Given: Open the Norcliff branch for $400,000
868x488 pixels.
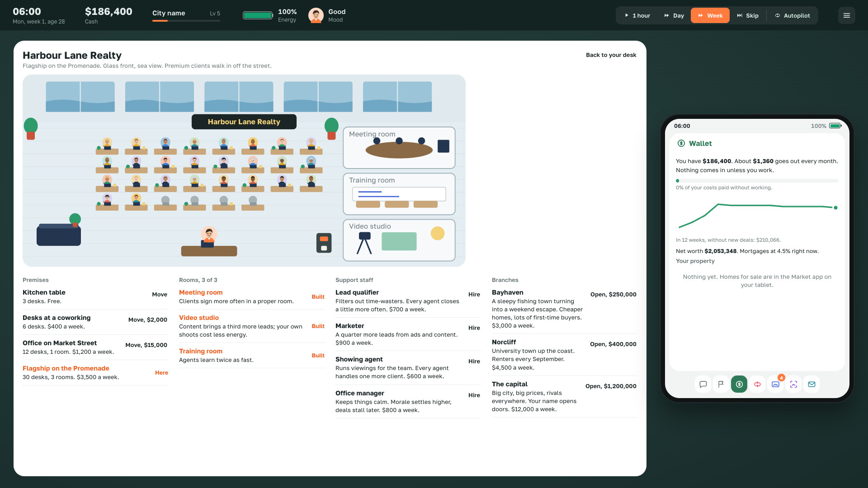Looking at the screenshot, I should coord(613,344).
